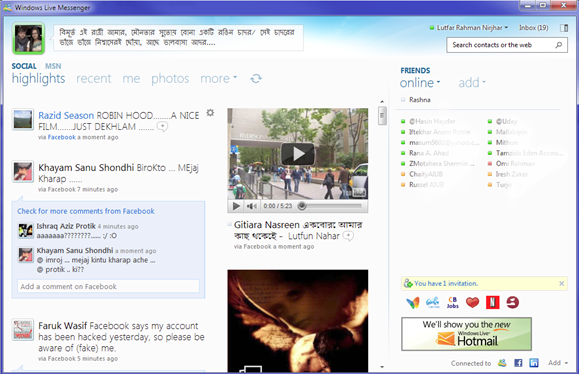
Task: Mute the video with the speaker icon
Action: pyautogui.click(x=252, y=206)
